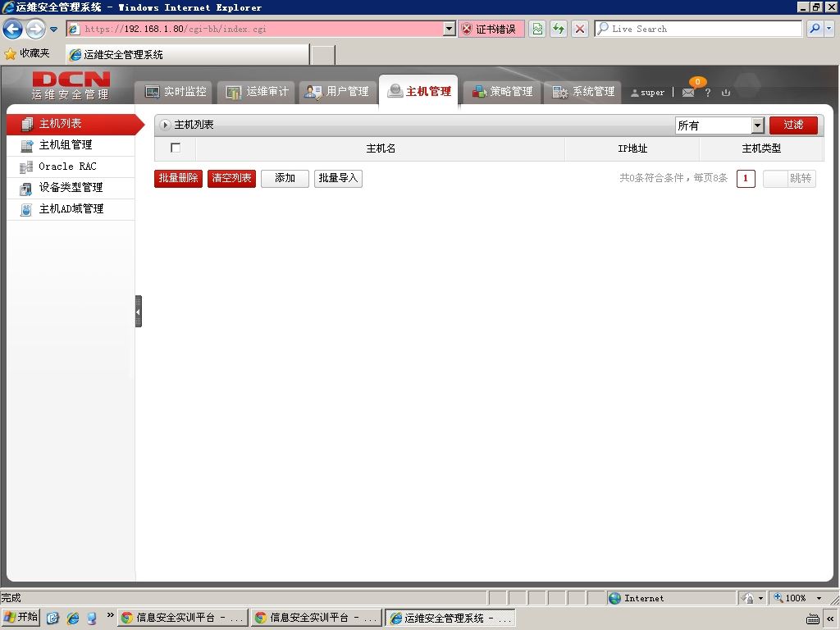Click the keyboard icon in system tray
This screenshot has width=840, height=630.
tap(813, 619)
